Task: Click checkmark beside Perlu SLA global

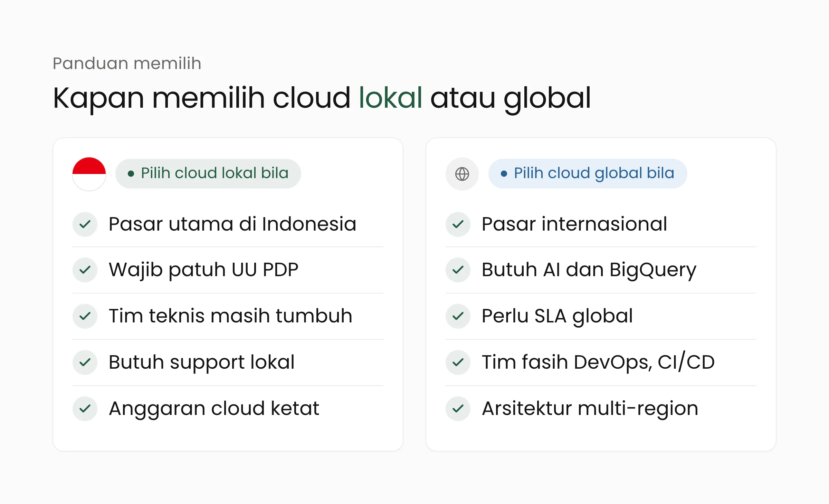Action: coord(458,316)
